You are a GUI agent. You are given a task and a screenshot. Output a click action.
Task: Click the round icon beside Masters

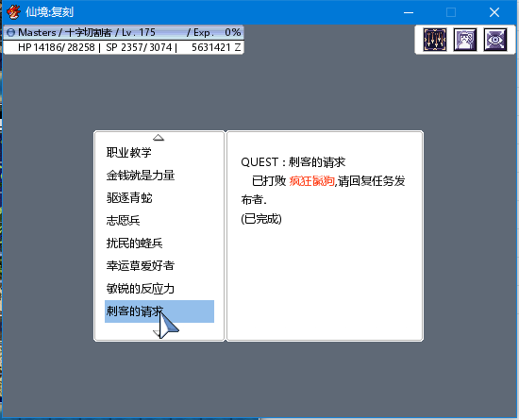[11, 32]
